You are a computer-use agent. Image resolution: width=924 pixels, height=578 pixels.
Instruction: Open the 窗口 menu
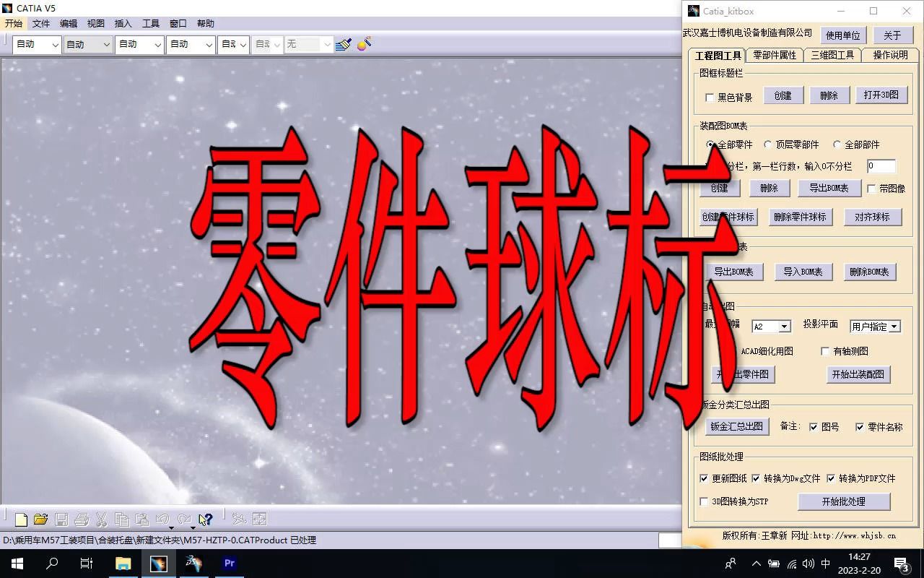pos(178,24)
